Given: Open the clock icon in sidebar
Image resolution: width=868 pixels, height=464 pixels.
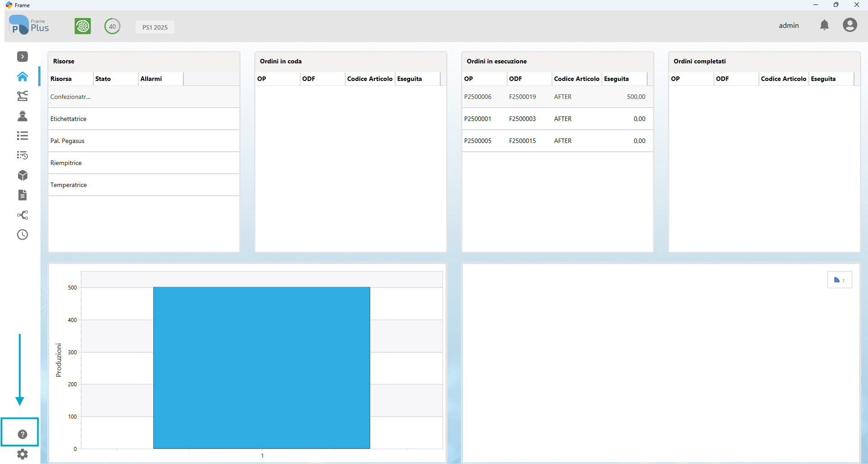Looking at the screenshot, I should point(22,235).
